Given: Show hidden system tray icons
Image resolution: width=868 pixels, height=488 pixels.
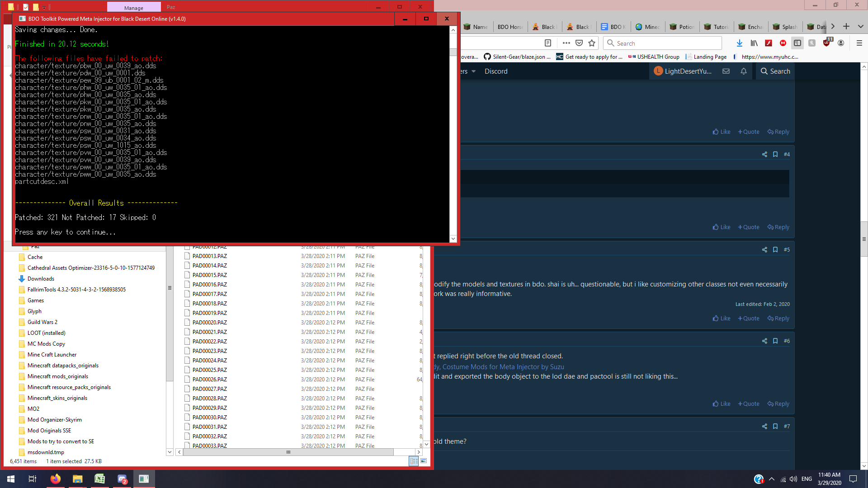Looking at the screenshot, I should [771, 479].
